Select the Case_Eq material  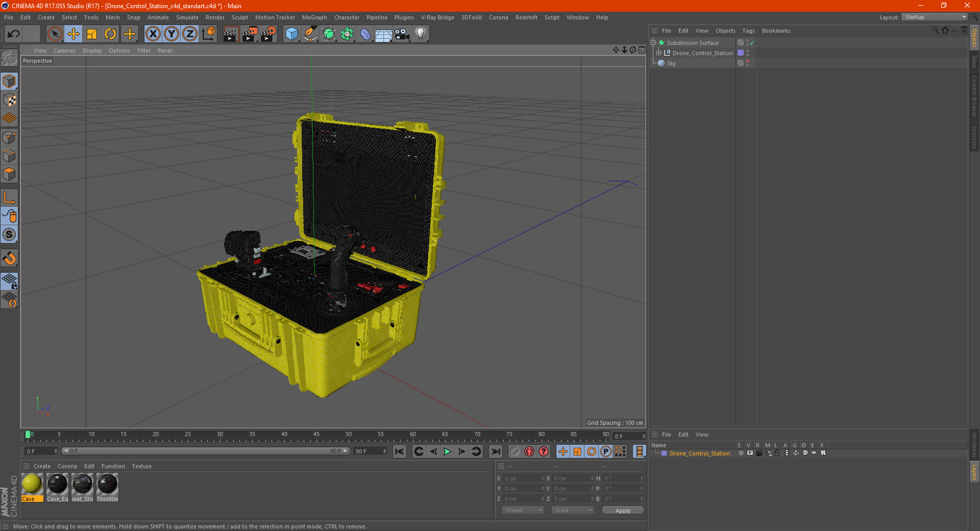pyautogui.click(x=57, y=487)
